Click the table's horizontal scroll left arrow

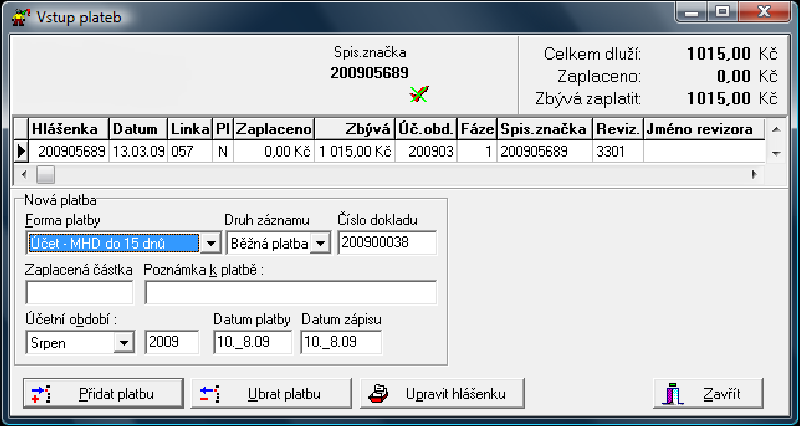click(x=24, y=174)
